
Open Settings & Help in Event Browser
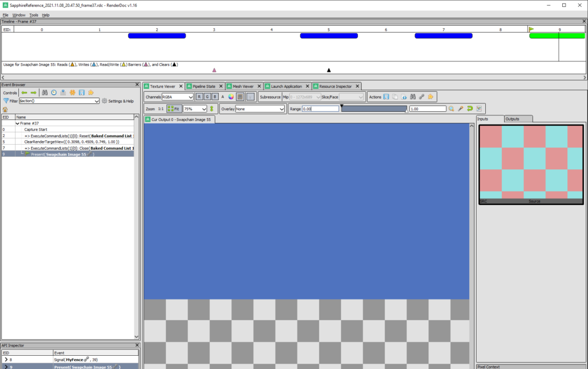point(117,101)
